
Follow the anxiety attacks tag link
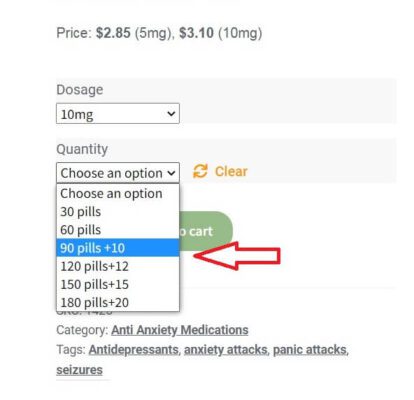(x=226, y=350)
